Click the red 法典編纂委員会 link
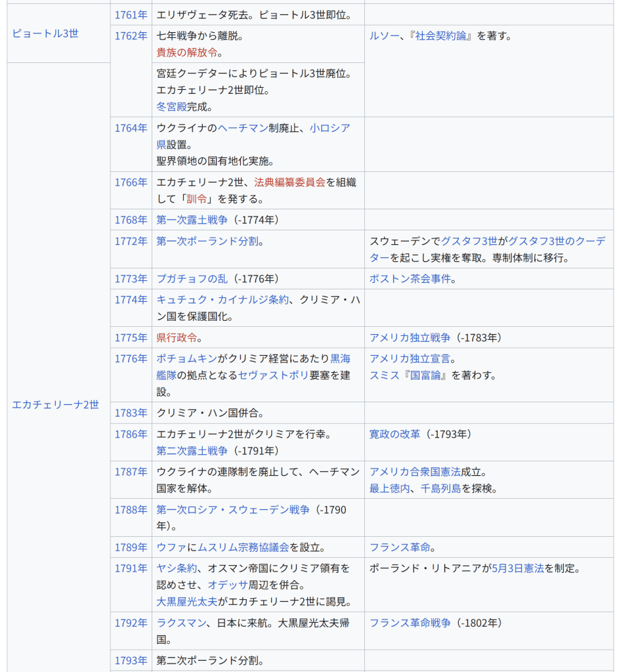 (289, 182)
